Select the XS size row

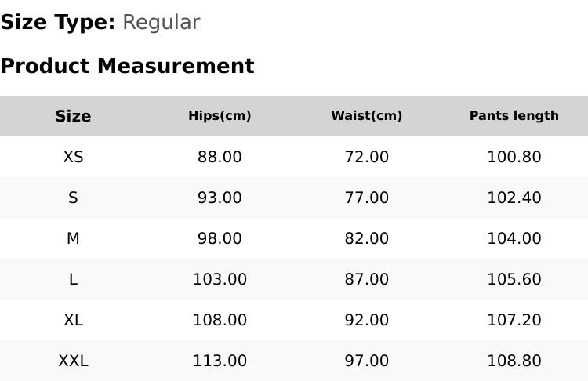[73, 157]
